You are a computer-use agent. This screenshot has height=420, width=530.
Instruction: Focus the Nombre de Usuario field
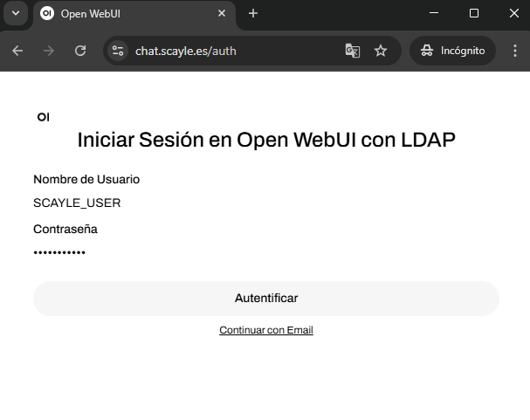[266, 203]
